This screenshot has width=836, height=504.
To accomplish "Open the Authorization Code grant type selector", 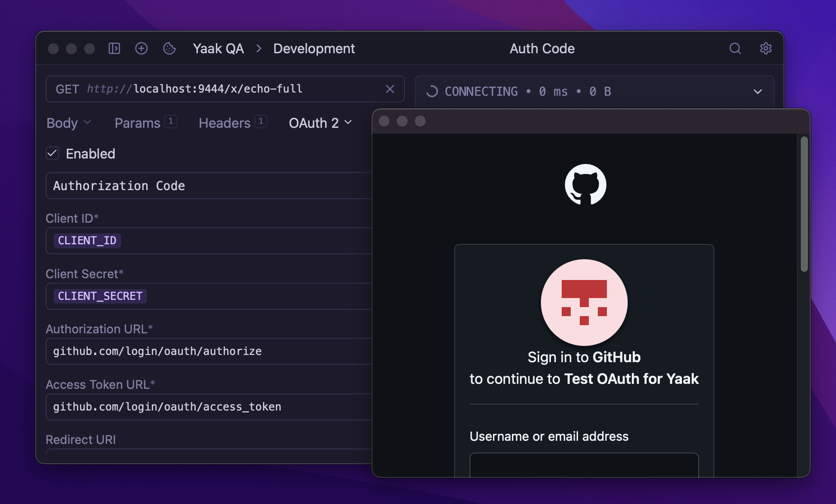I will click(x=208, y=186).
